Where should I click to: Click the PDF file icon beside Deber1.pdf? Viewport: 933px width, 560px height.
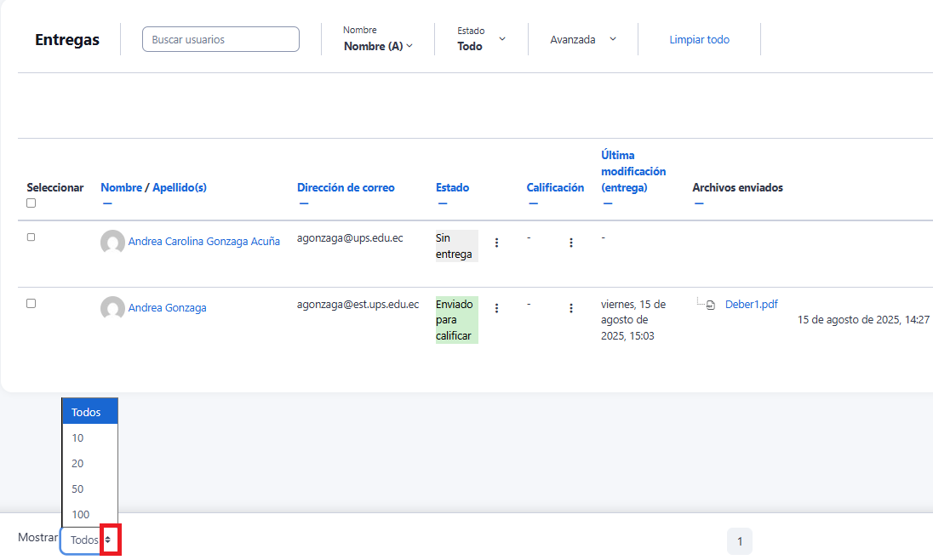[711, 305]
